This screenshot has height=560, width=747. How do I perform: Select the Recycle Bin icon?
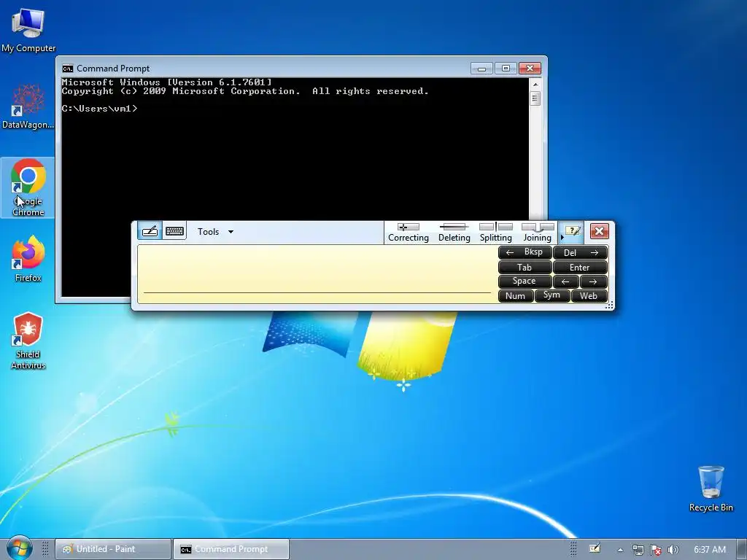(x=711, y=489)
